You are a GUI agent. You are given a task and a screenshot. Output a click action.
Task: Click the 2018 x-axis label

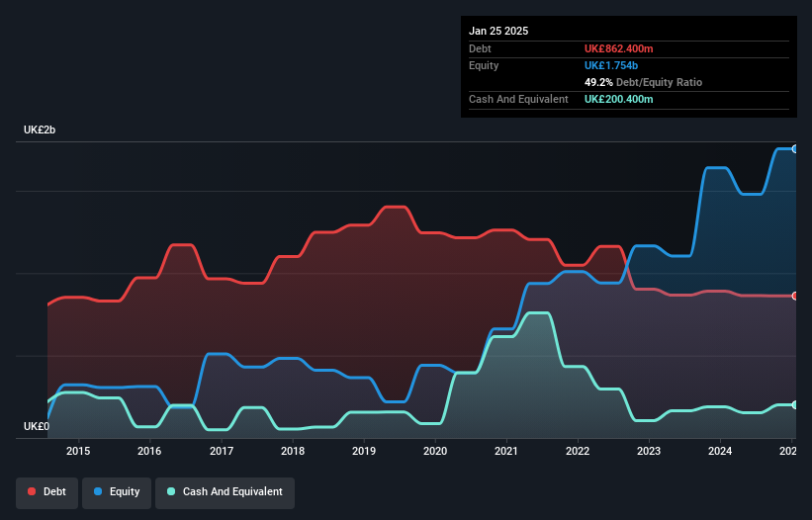[293, 451]
